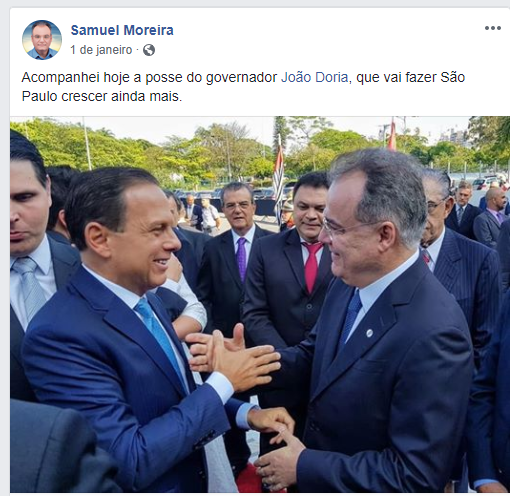Screen dimensions: 510x496
Task: Open the Samuel Moreira profile name link
Action: 122,30
